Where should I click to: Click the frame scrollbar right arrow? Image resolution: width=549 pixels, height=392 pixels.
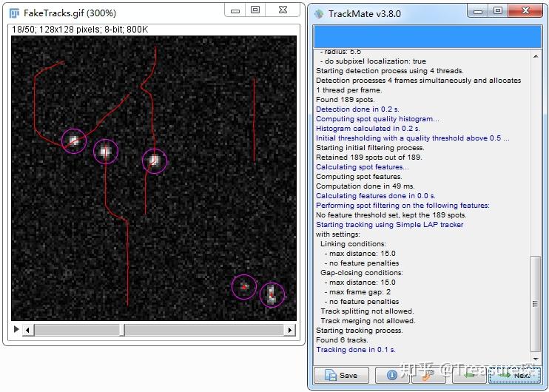pos(291,330)
